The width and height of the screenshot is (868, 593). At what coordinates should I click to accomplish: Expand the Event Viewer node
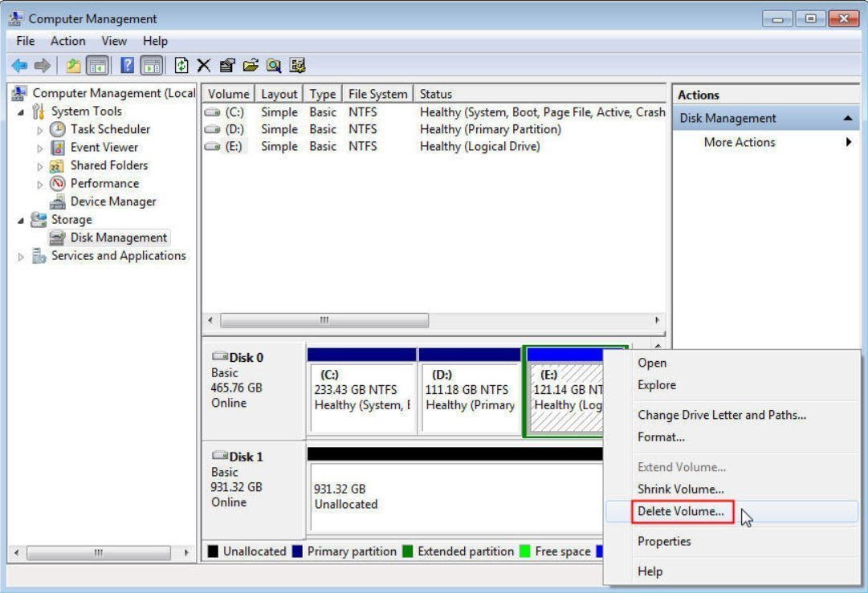[40, 148]
